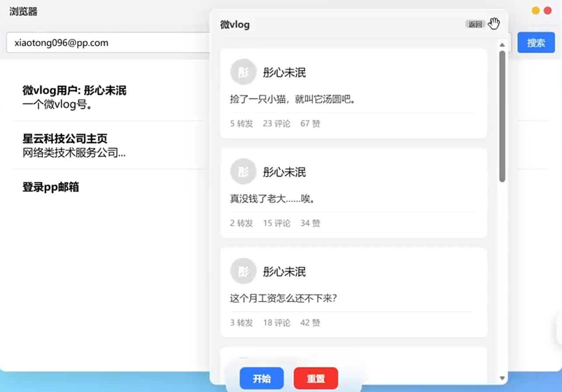Click the yellow minimize window button
The width and height of the screenshot is (562, 392).
point(535,10)
